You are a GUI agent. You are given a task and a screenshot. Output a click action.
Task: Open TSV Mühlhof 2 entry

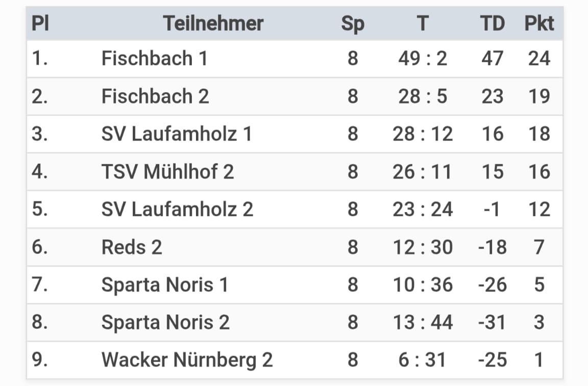point(167,172)
